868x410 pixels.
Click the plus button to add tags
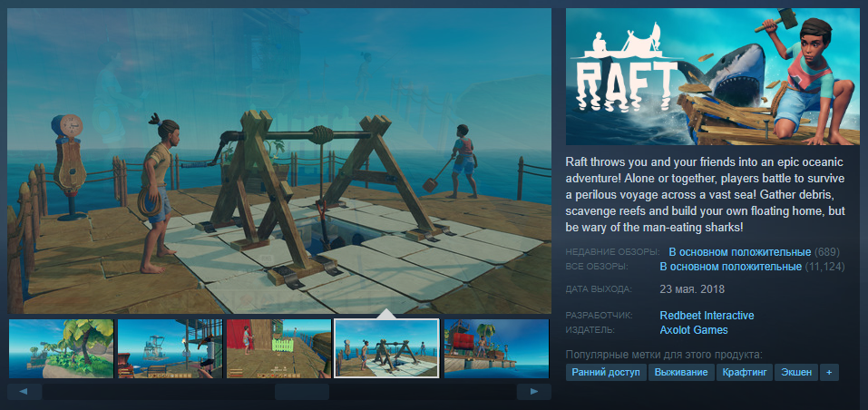pos(829,373)
